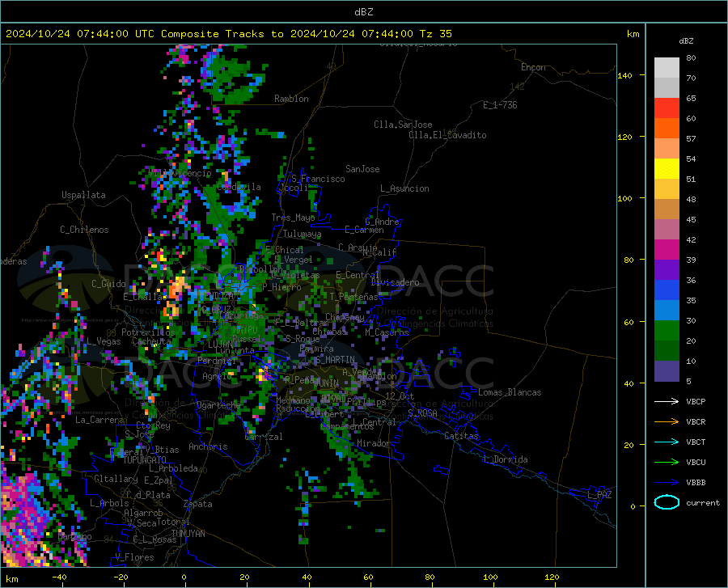Screen dimensions: 728x588
Task: Click the Lomas_Blancas map label
Action: point(510,392)
